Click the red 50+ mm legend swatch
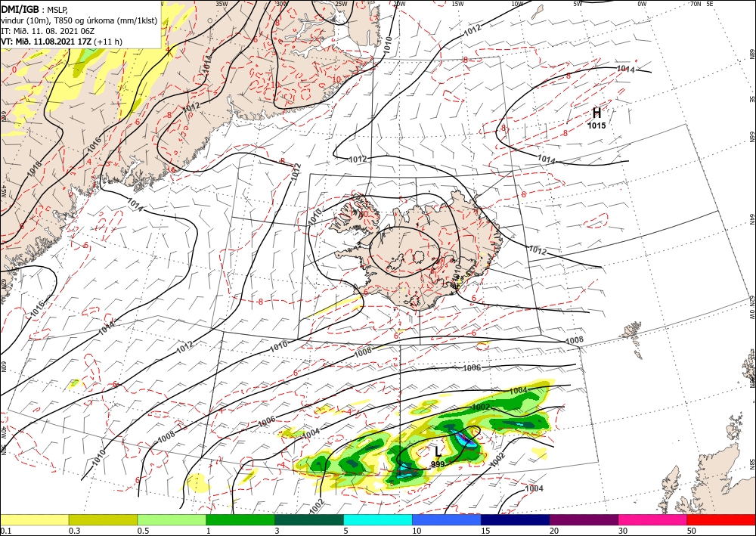 pos(721,519)
